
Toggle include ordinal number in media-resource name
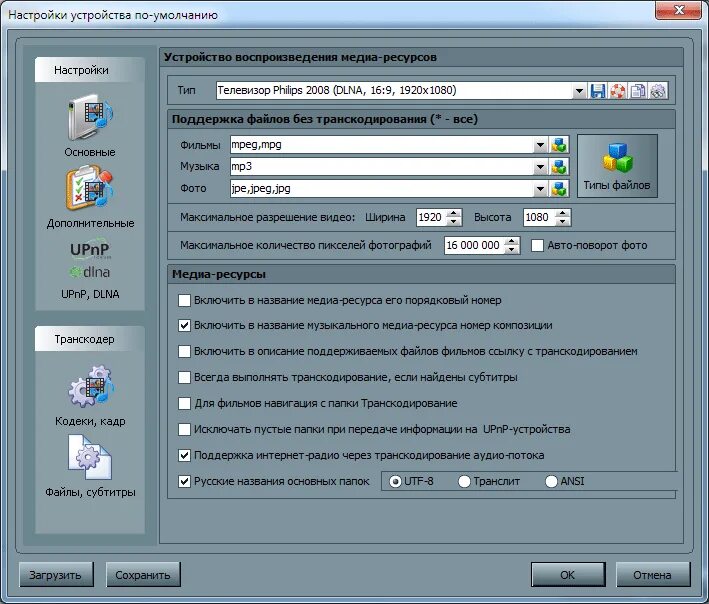[x=184, y=300]
